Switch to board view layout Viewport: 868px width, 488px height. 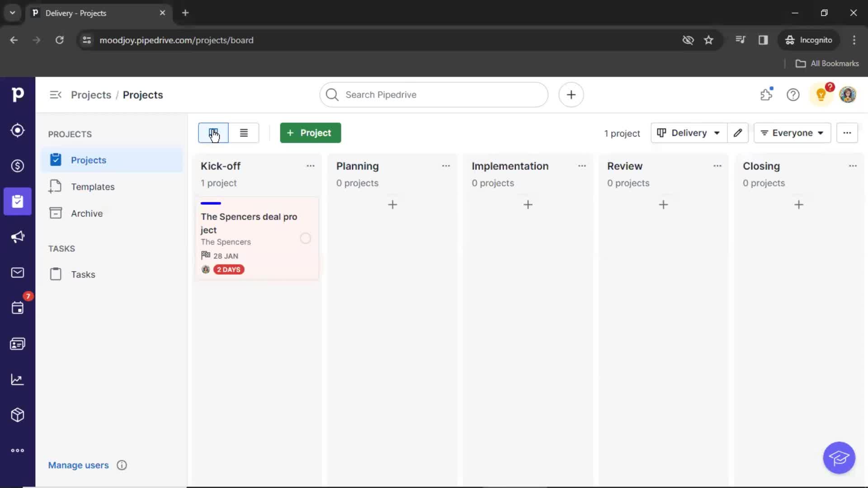(213, 132)
